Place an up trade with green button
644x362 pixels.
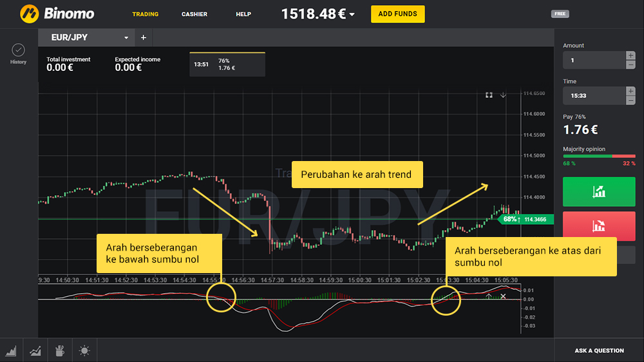pos(599,191)
